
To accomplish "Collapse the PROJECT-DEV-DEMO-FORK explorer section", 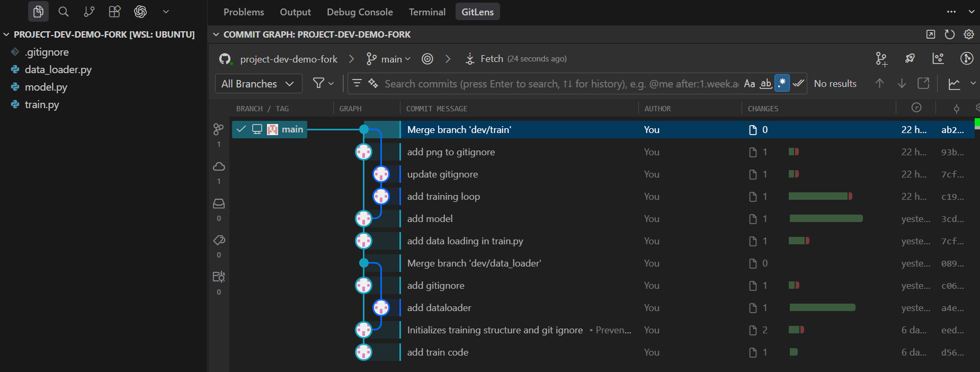I will (x=6, y=34).
